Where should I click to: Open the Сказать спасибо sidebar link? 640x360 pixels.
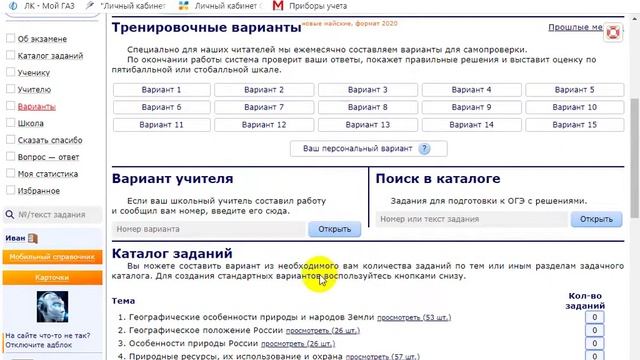tap(50, 140)
